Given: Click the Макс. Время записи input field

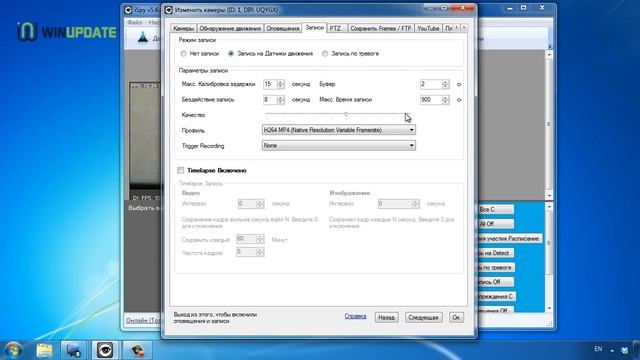Looking at the screenshot, I should (x=431, y=100).
